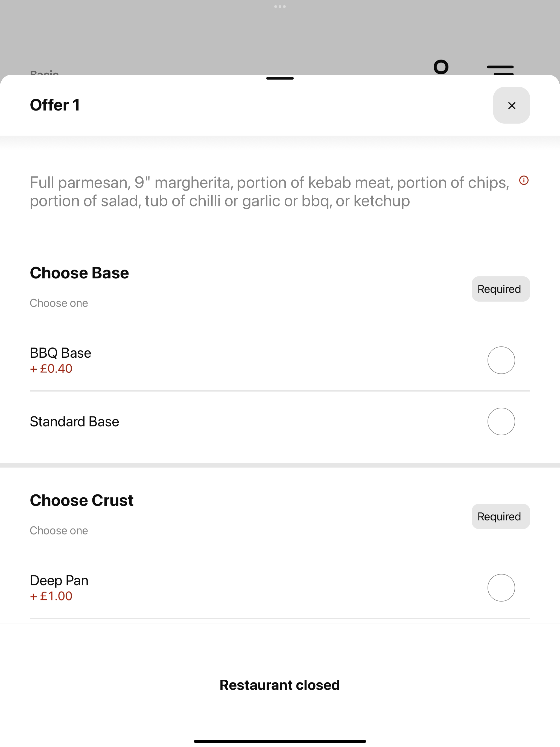Viewport: 560px width, 747px height.
Task: Tap the three-dot multitasking indicator
Action: click(280, 6)
